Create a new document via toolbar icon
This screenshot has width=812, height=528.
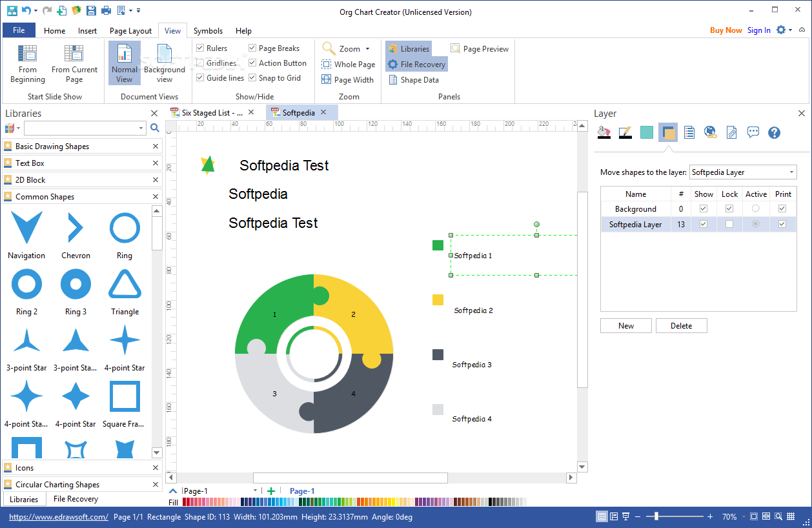[61, 10]
